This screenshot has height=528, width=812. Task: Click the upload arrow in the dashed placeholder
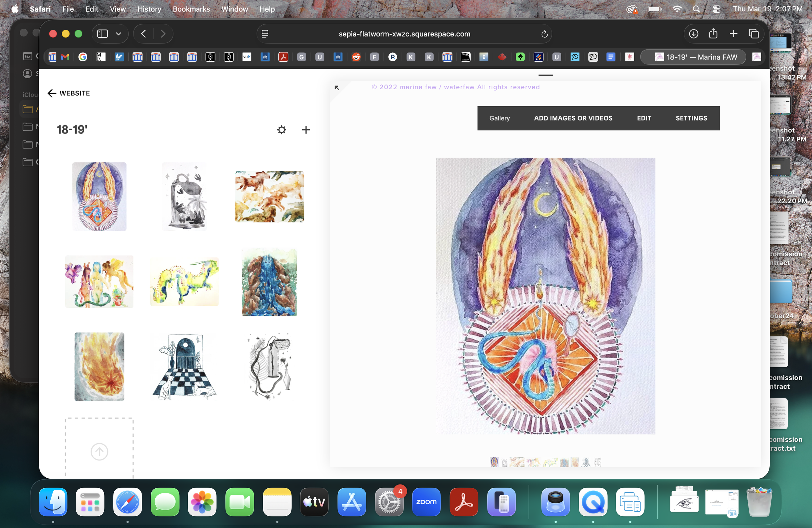[99, 452]
